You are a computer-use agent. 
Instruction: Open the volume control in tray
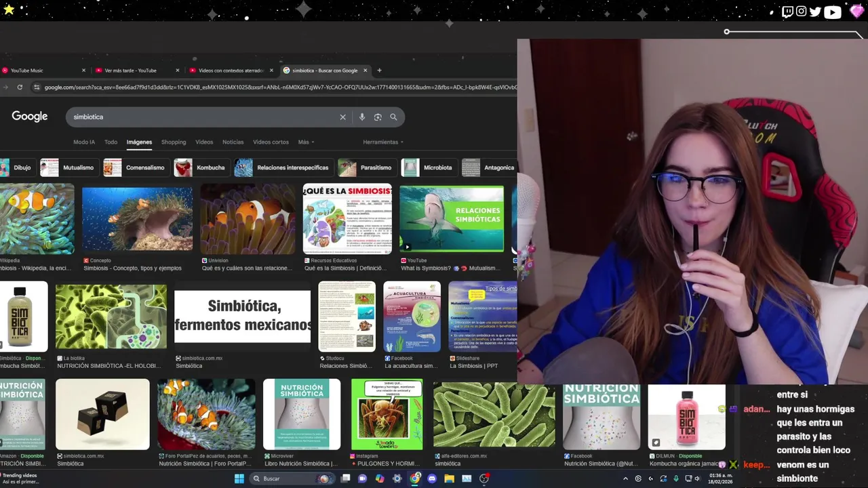point(698,479)
